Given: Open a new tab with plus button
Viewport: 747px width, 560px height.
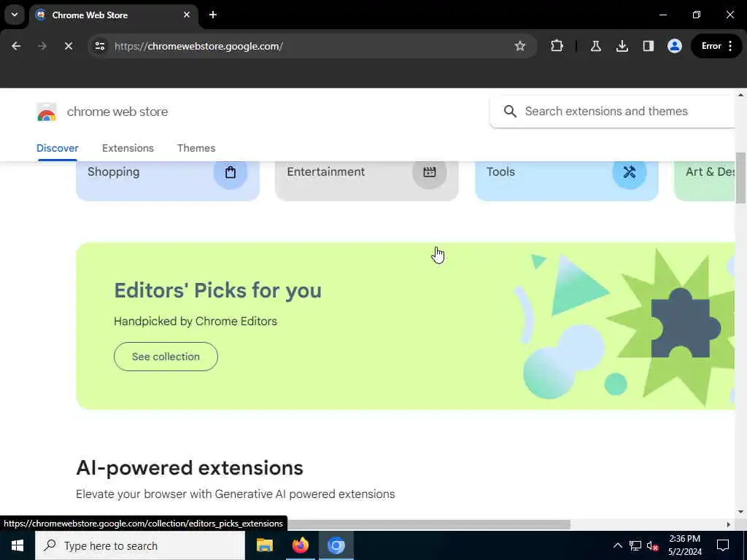Looking at the screenshot, I should click(213, 15).
